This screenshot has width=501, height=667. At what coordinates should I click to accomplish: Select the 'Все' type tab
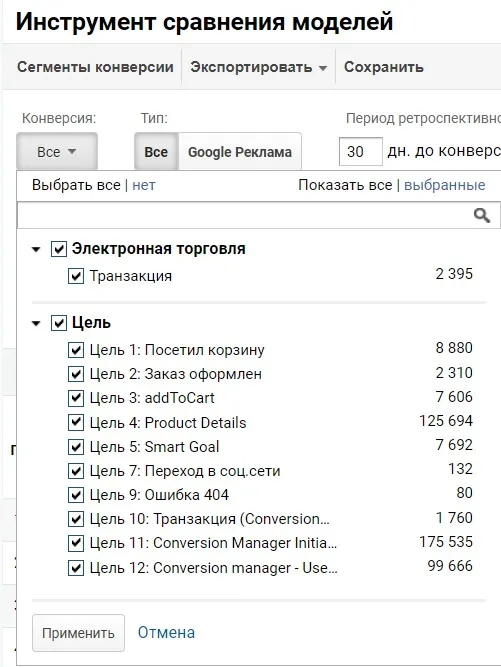[x=156, y=152]
